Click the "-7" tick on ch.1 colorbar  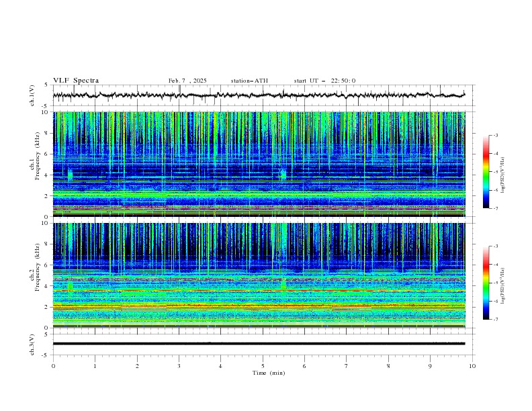496,208
